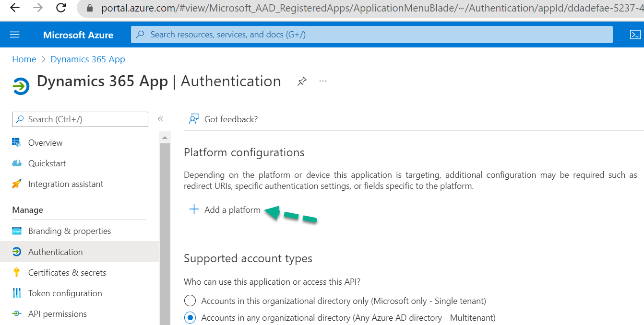Image resolution: width=644 pixels, height=325 pixels.
Task: Launch the Integration assistant
Action: (66, 184)
